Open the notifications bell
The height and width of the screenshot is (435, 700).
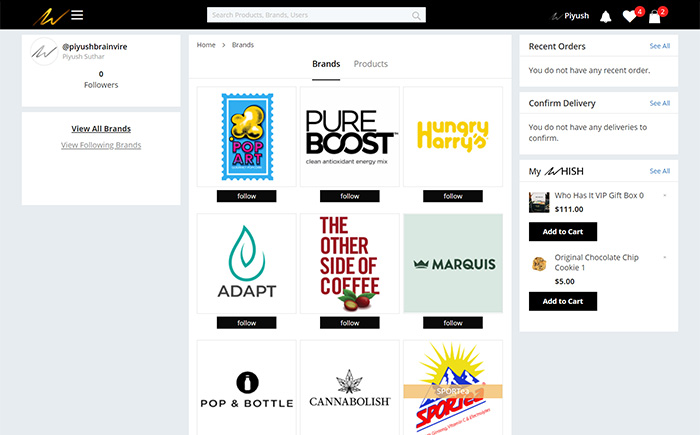coord(605,17)
